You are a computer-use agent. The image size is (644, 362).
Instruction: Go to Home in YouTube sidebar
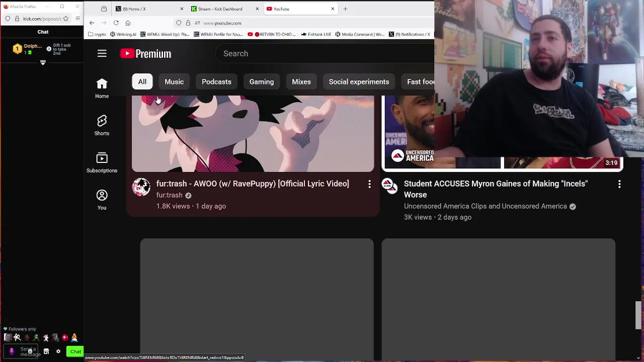102,88
